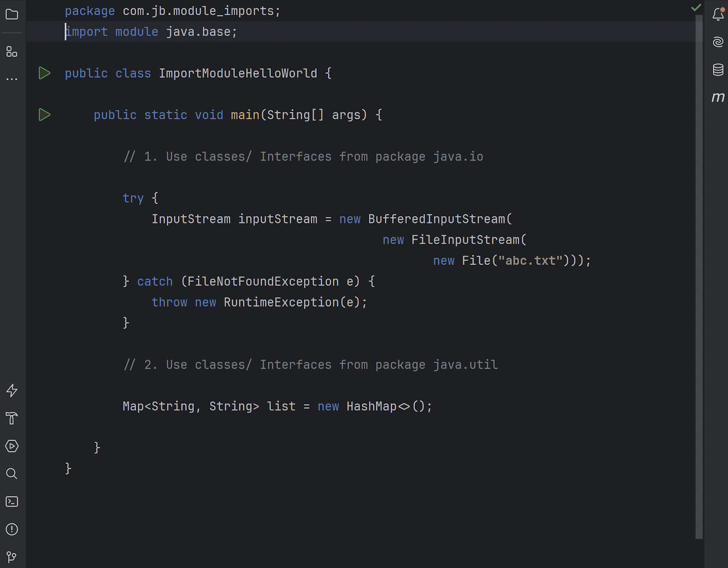Click the main method name
728x568 pixels.
(245, 115)
